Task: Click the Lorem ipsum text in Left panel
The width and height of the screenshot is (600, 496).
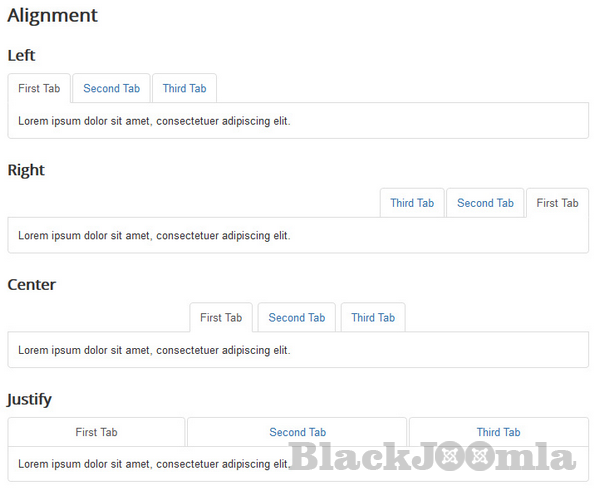Action: pos(154,122)
